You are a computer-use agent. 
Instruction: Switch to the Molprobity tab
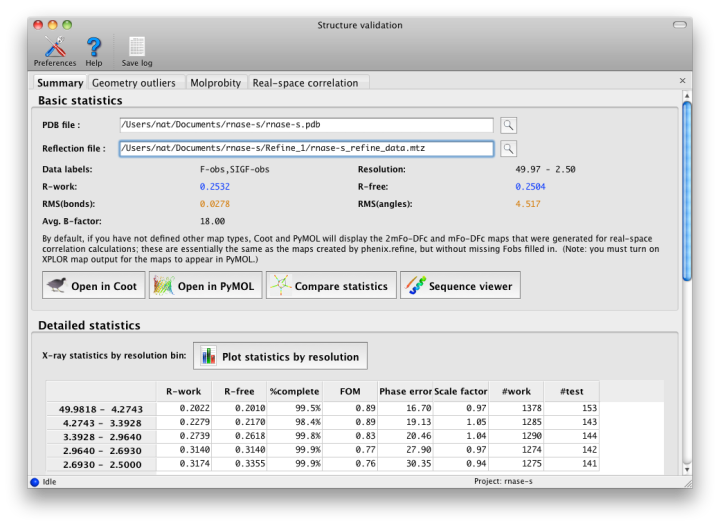(x=215, y=83)
